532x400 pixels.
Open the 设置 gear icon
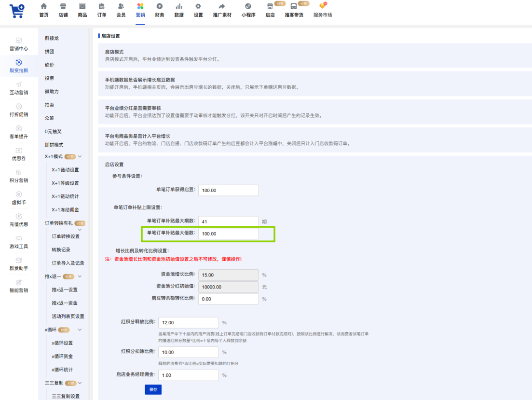(198, 6)
